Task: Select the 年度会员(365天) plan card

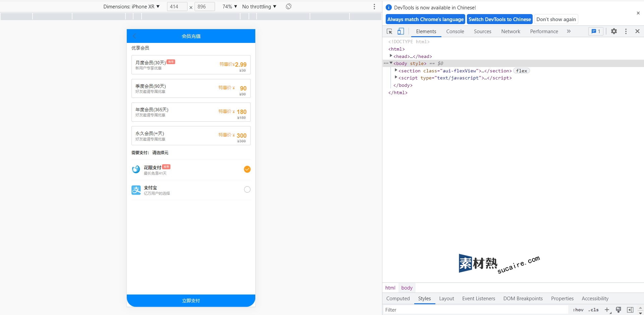Action: click(191, 112)
